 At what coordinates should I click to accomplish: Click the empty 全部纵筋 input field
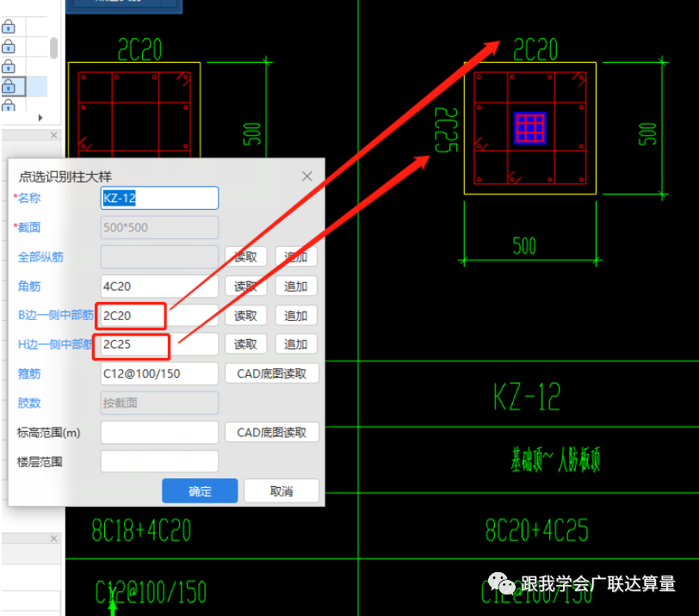tap(159, 256)
